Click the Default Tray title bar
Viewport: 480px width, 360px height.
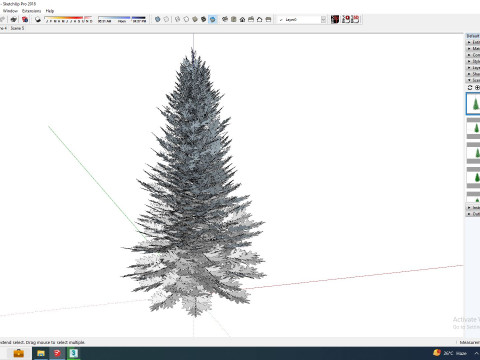click(473, 36)
